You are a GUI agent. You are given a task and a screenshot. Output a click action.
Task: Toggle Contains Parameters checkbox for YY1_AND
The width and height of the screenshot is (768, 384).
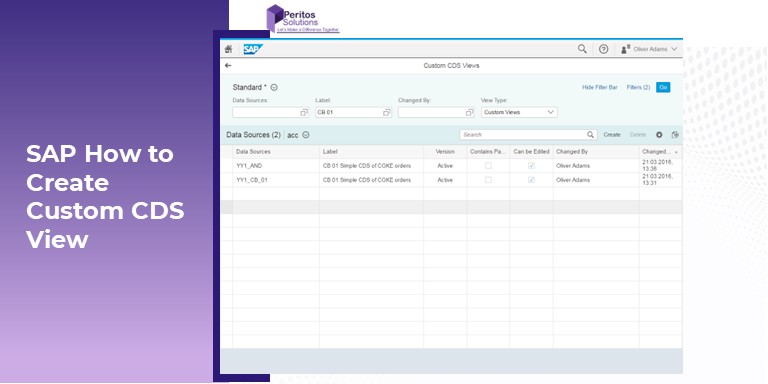tap(488, 166)
